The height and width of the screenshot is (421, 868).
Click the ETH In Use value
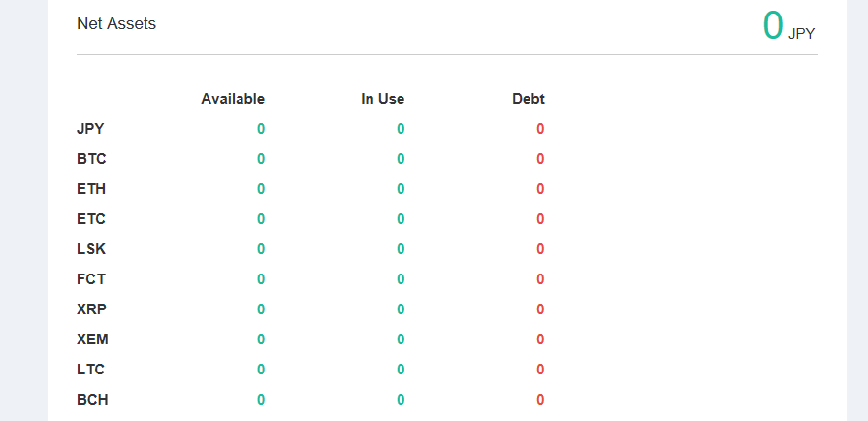click(x=401, y=189)
